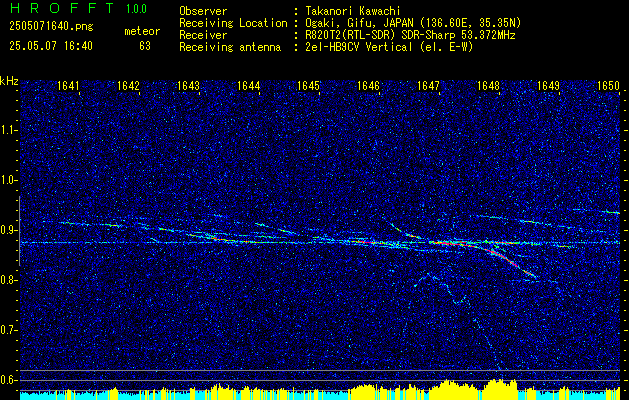This screenshot has width=629, height=400.
Task: Click the 'Observer' field label
Action: coord(203,11)
